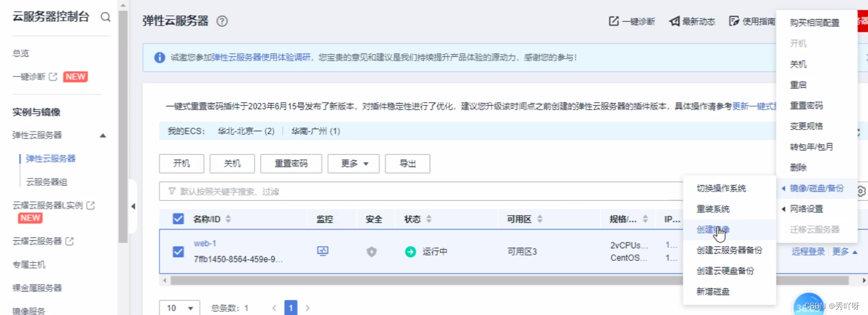Select 关机 from the context menu
The width and height of the screenshot is (868, 315).
(x=798, y=64)
